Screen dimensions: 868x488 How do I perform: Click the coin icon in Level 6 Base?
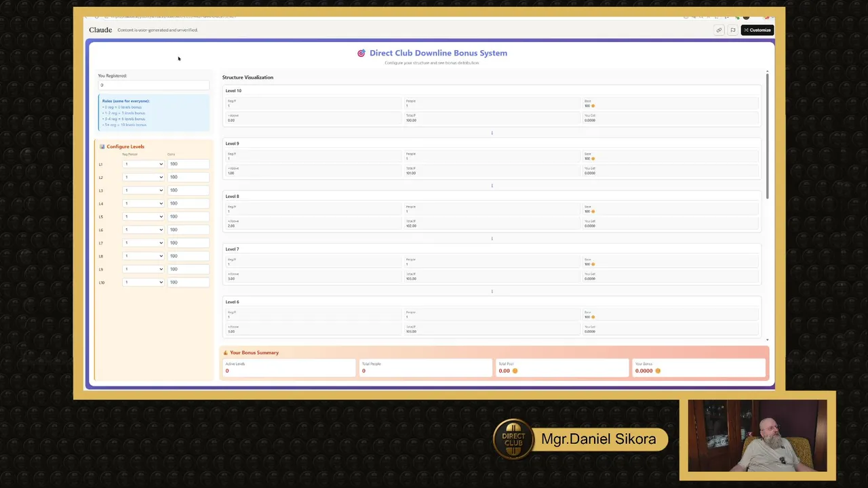point(593,317)
